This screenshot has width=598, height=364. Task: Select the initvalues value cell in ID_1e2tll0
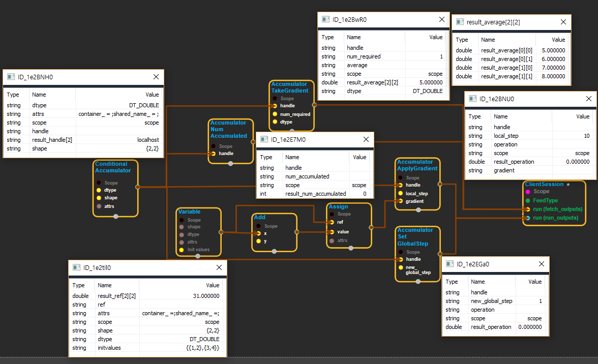tap(183, 348)
